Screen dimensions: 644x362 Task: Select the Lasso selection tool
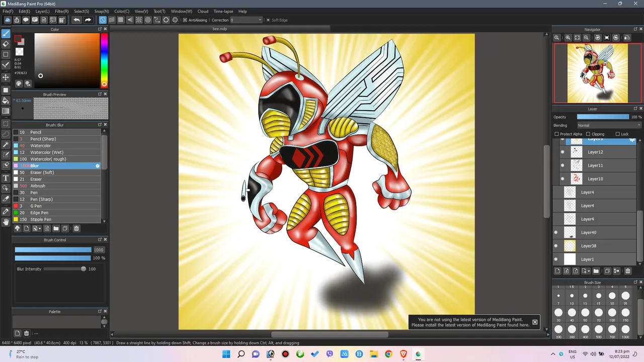[6, 134]
